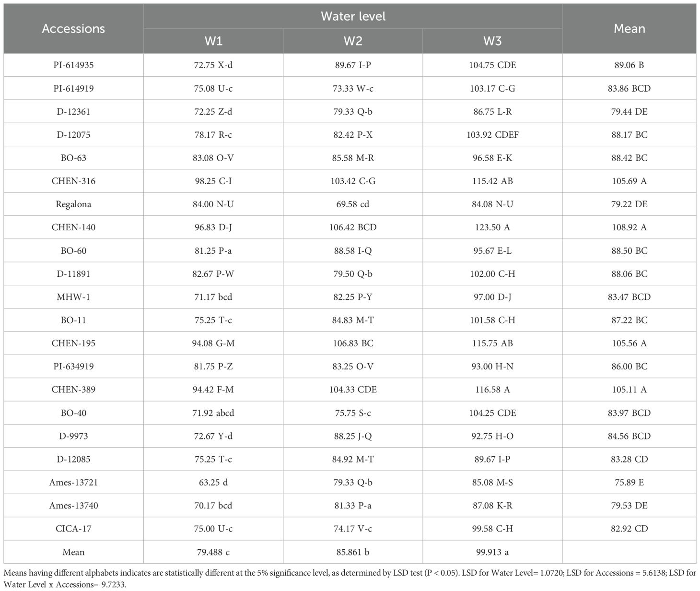This screenshot has height=591, width=700.
Task: Click the 63.25 d cell
Action: click(x=213, y=482)
